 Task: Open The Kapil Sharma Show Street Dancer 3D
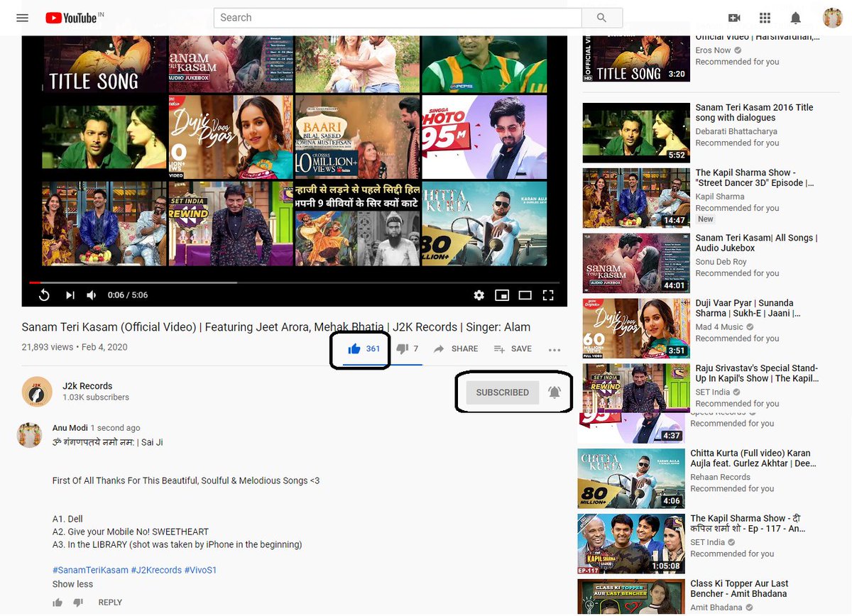754,177
